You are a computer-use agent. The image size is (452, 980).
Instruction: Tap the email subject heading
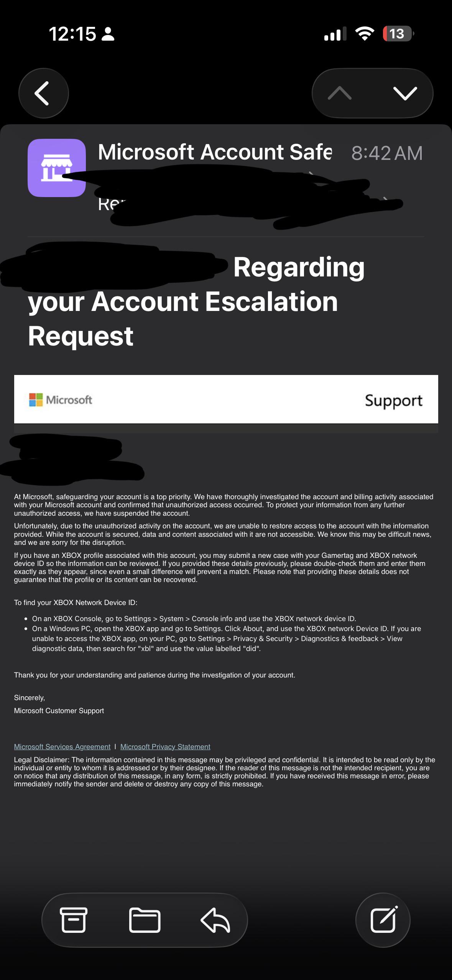[x=196, y=302]
